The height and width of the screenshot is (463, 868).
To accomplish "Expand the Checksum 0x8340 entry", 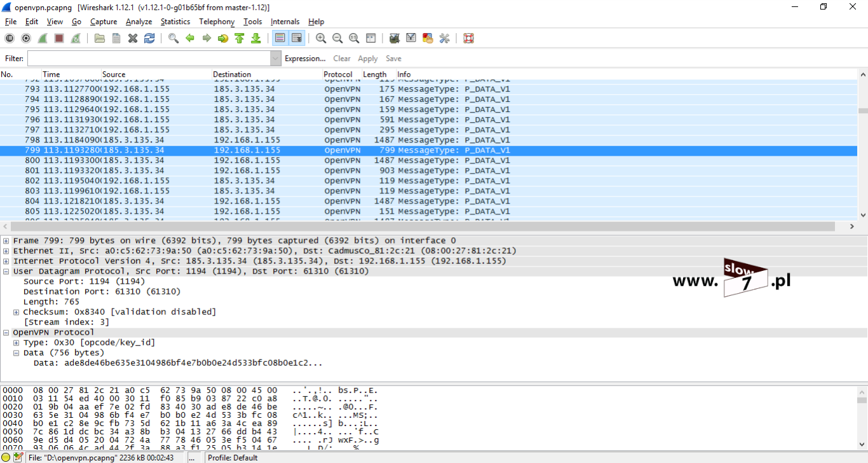I will pos(17,312).
